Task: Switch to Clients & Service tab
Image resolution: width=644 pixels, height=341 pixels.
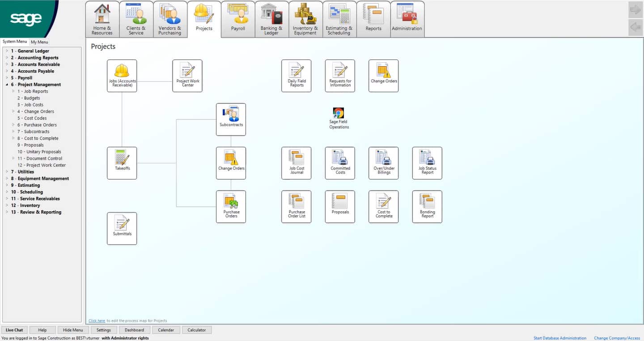Action: click(136, 19)
